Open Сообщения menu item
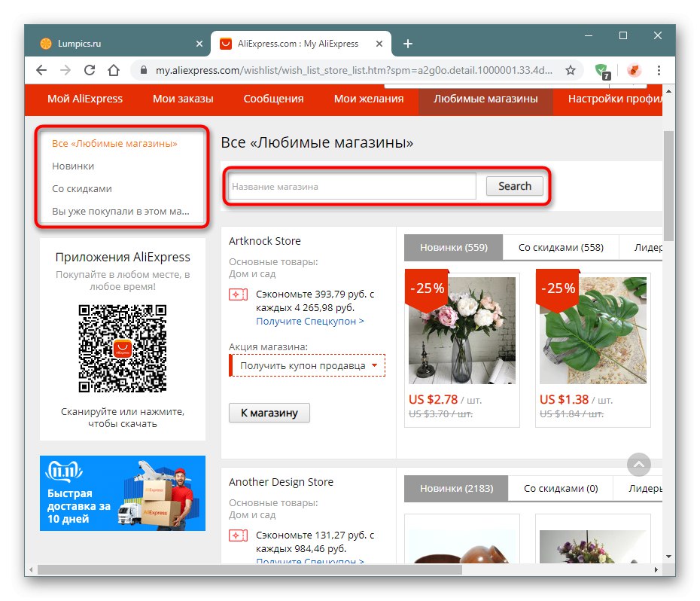 tap(273, 99)
